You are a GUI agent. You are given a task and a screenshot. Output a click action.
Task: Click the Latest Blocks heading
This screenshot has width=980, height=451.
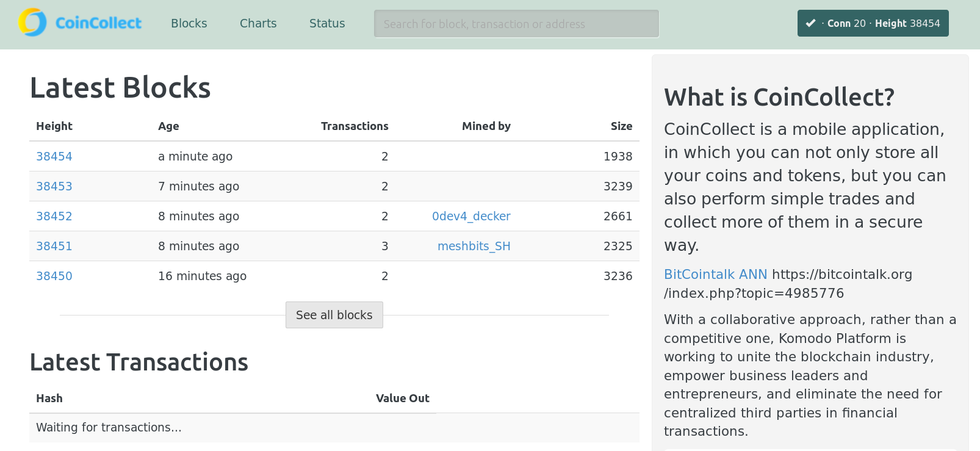120,87
